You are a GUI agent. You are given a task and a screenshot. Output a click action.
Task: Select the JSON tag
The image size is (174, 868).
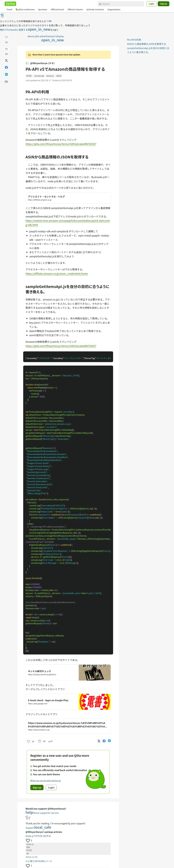59,76
